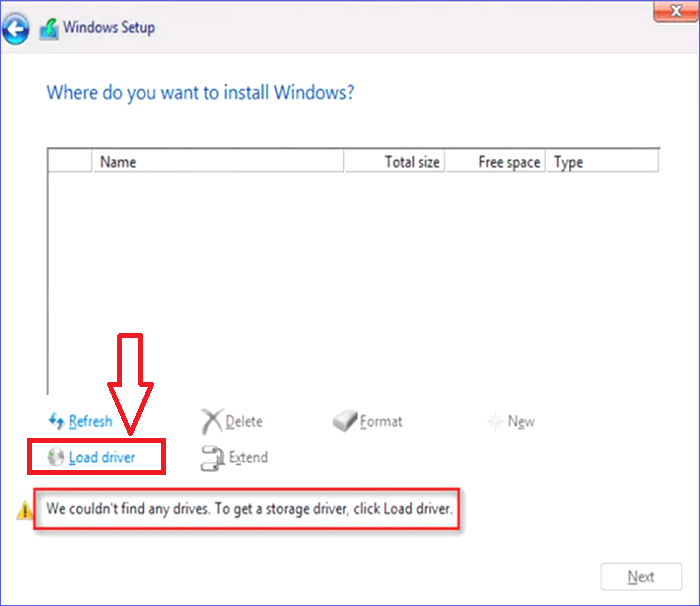Click the "Where do you want to install Windows?" heading
700x606 pixels.
pyautogui.click(x=200, y=93)
